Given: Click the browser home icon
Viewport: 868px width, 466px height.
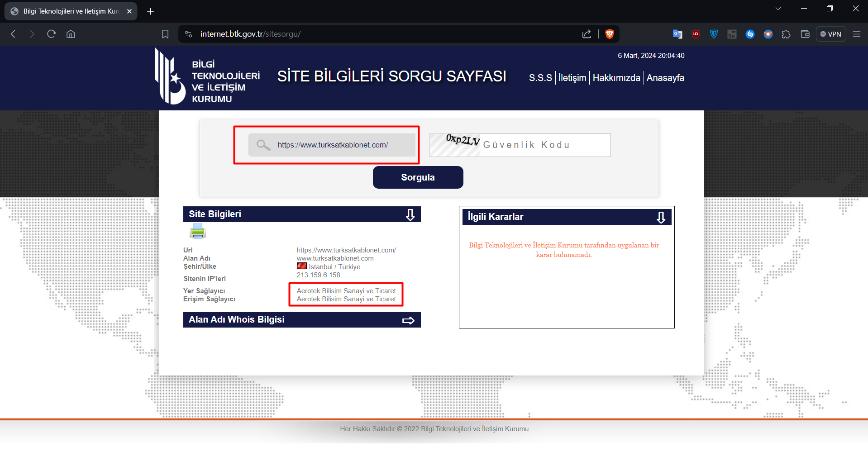Looking at the screenshot, I should click(71, 34).
